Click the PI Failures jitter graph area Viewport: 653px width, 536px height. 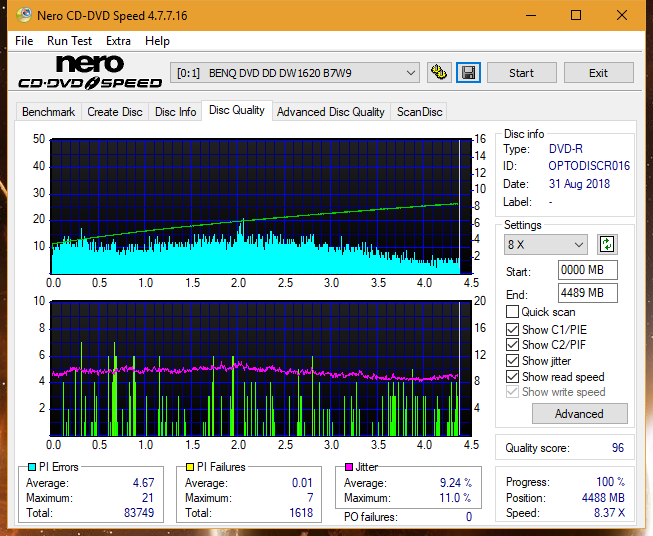(x=261, y=369)
